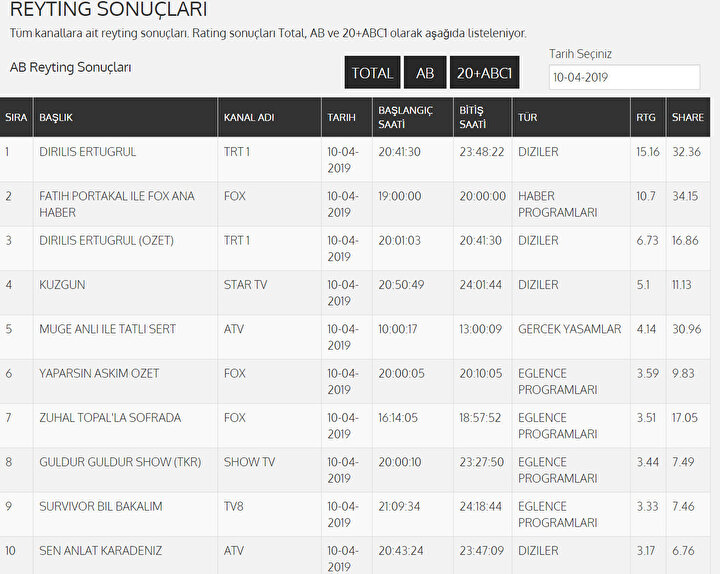Select the AB ratings tab
This screenshot has height=574, width=720.
coord(425,73)
